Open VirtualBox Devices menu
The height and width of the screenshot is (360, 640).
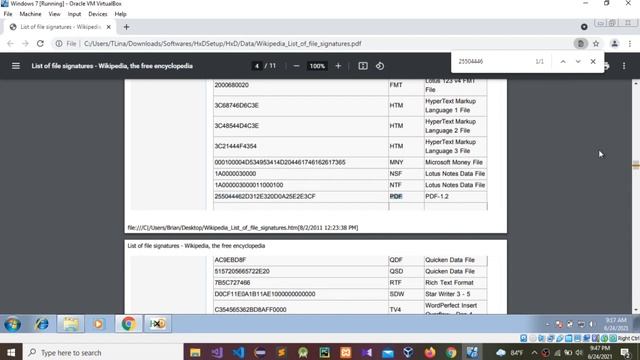(98, 14)
